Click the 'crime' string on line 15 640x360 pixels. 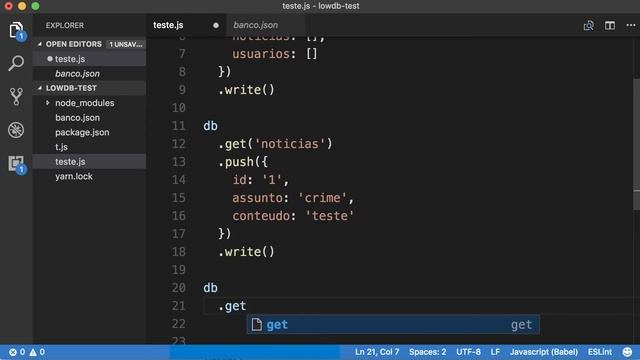pyautogui.click(x=322, y=198)
